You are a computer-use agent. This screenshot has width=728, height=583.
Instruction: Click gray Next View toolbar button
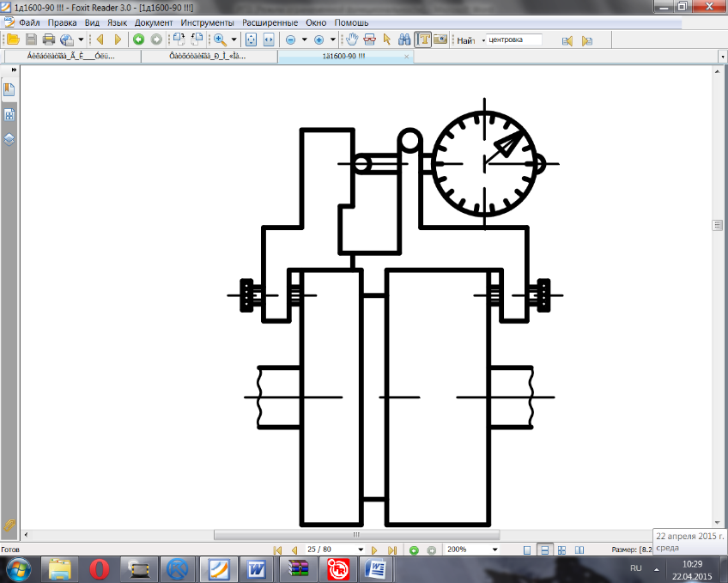coord(156,39)
